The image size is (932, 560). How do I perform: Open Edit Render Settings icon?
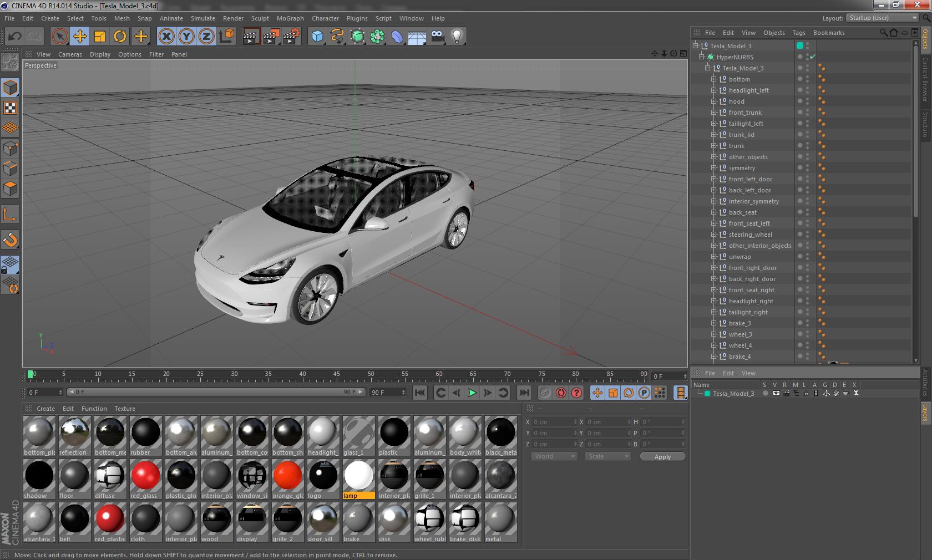coord(291,37)
